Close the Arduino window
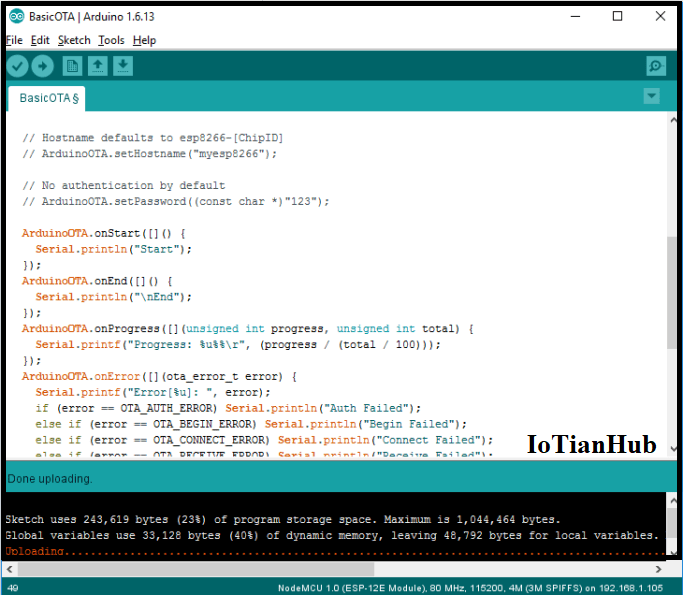683x595 pixels. pos(660,17)
